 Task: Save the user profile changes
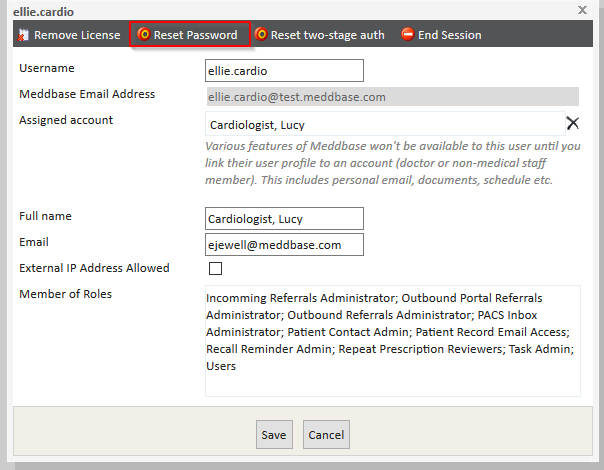point(273,435)
